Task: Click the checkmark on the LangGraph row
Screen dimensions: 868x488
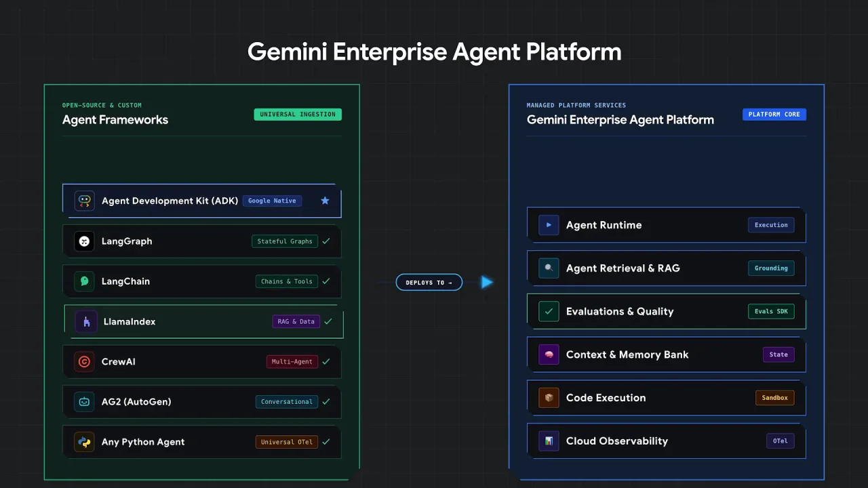Action: coord(326,241)
